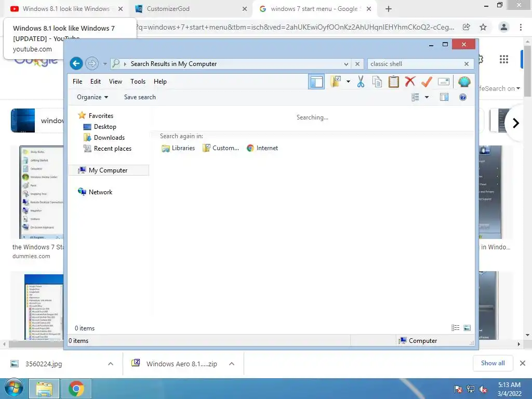The image size is (532, 399).
Task: Close the CustomizerGod tab
Action: click(x=245, y=9)
